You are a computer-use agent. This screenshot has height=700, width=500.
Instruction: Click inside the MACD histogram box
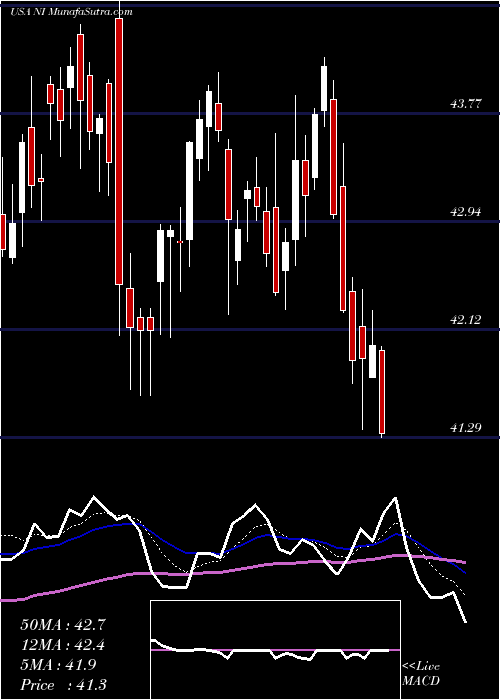tap(275, 650)
